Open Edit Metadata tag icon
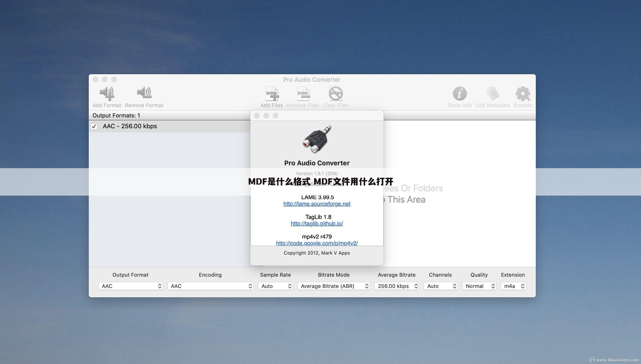 493,93
